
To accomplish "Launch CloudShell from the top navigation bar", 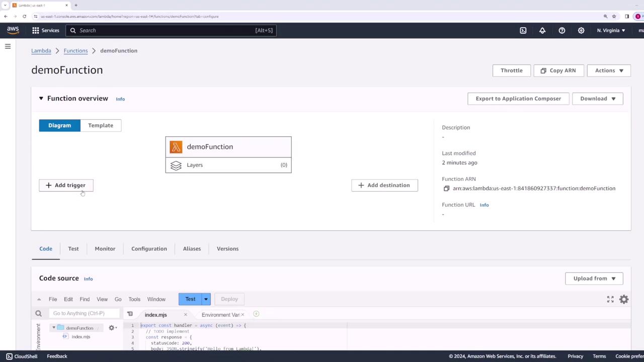I will point(523,30).
